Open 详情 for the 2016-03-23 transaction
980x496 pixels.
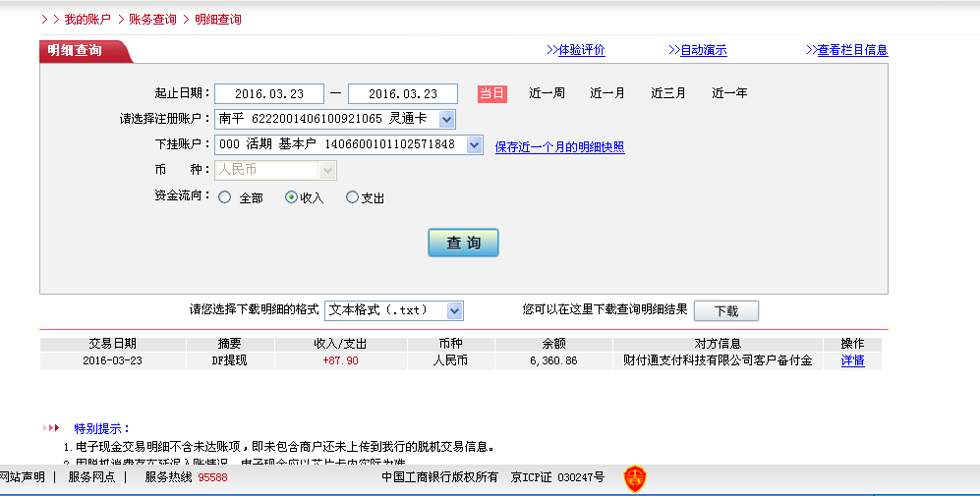tap(852, 360)
